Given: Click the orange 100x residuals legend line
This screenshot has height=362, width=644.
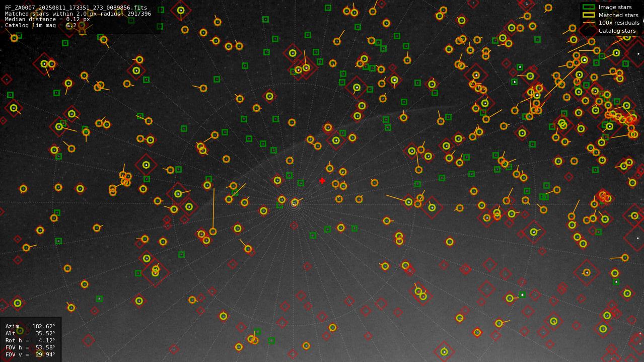Looking at the screenshot, I should (x=589, y=23).
